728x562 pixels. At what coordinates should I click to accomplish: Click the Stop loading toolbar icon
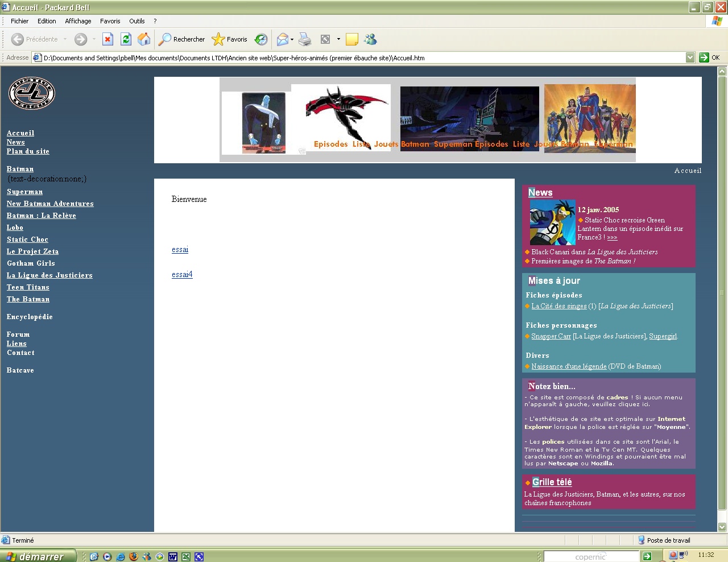[107, 39]
